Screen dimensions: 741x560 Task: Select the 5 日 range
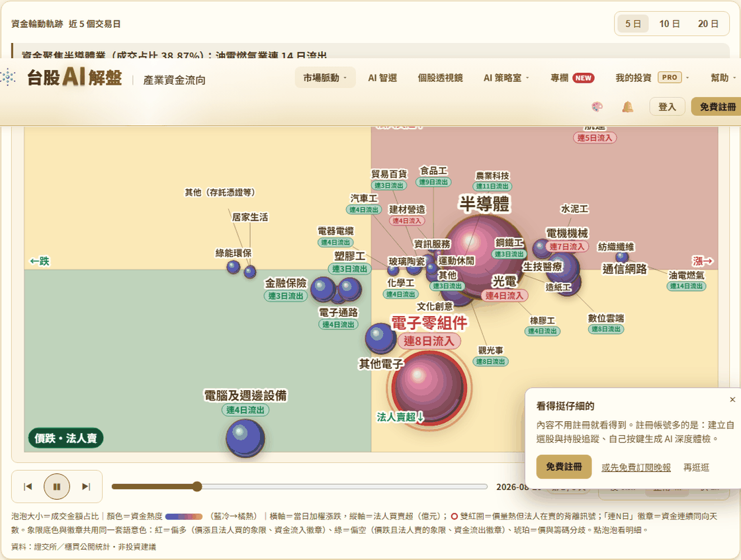(x=633, y=24)
